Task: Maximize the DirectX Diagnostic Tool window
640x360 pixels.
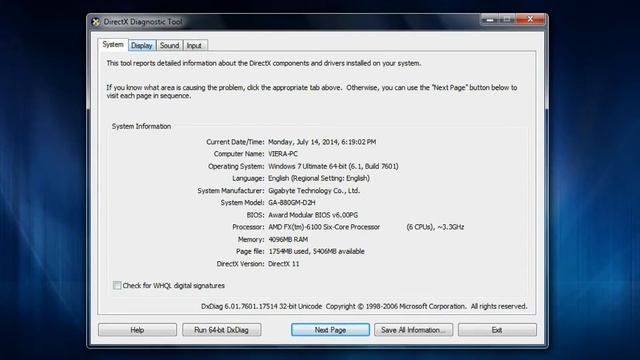Action: click(507, 19)
